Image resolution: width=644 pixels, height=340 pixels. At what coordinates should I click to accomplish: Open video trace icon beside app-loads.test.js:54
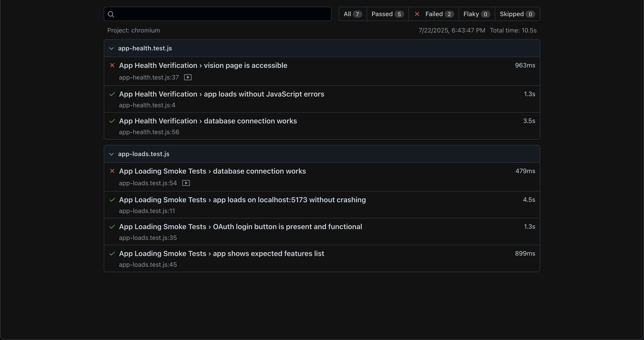(x=186, y=183)
